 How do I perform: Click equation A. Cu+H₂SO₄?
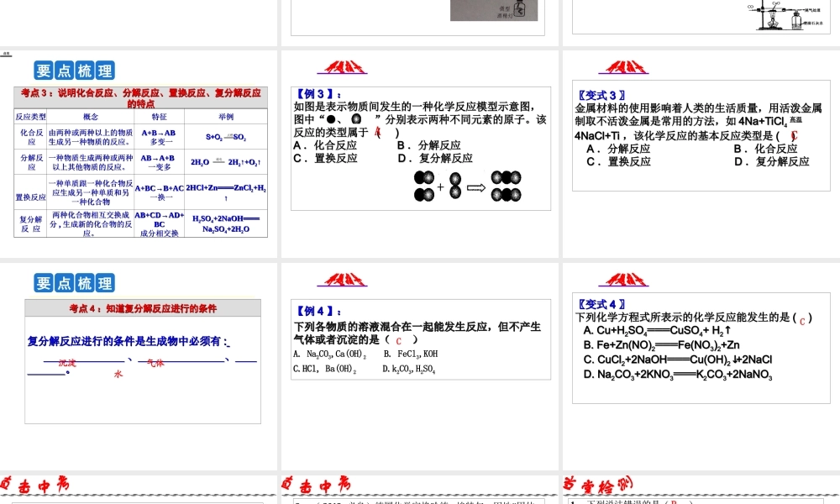click(658, 330)
